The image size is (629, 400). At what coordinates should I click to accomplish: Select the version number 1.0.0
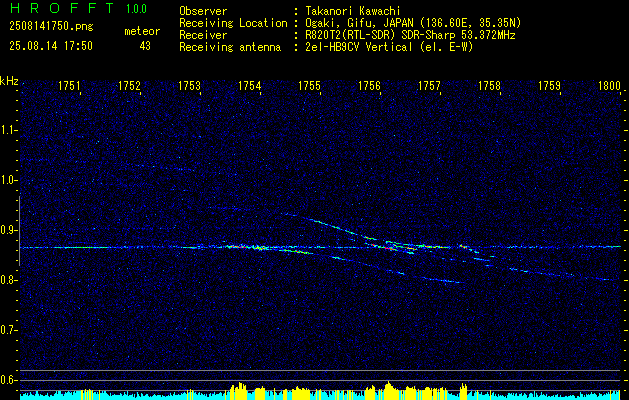click(x=136, y=9)
